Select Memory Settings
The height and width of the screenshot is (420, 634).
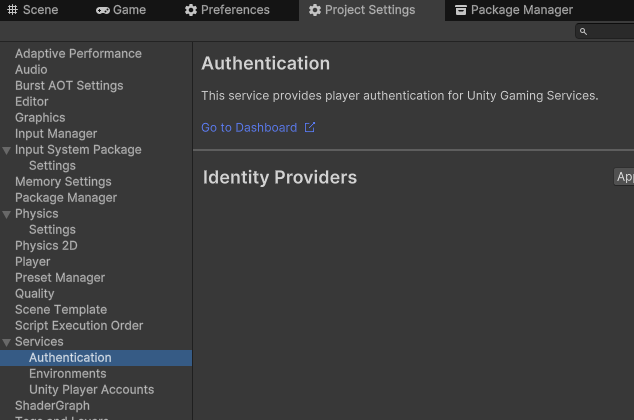(63, 182)
